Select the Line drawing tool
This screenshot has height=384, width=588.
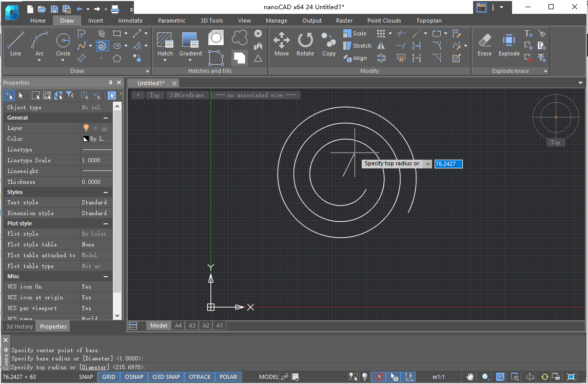15,44
